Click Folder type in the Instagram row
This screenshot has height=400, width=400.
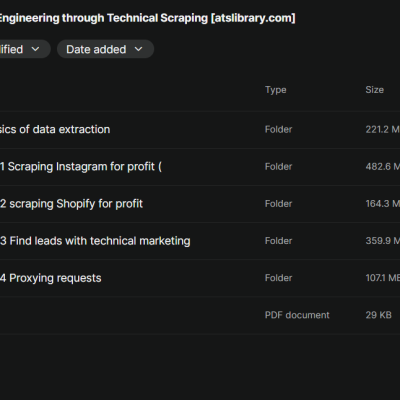(x=278, y=167)
